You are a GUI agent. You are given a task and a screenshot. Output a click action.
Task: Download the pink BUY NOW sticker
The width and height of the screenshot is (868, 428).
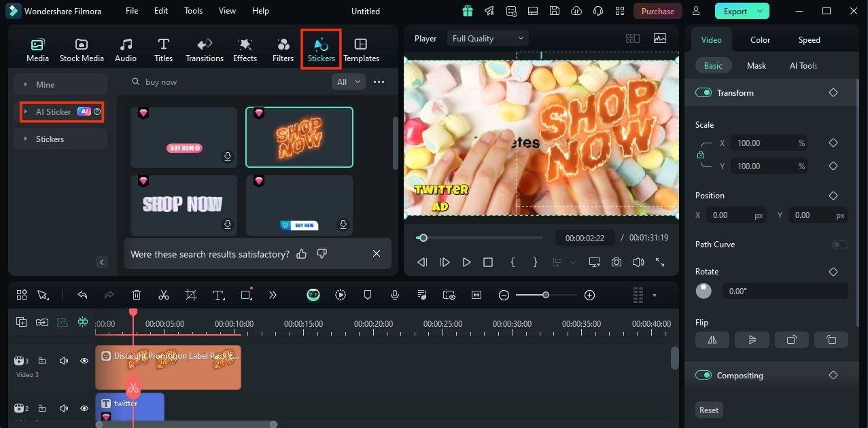pos(228,157)
